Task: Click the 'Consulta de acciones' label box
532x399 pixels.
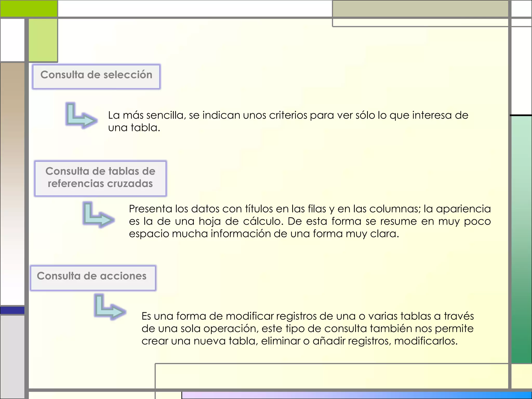Action: tap(93, 278)
